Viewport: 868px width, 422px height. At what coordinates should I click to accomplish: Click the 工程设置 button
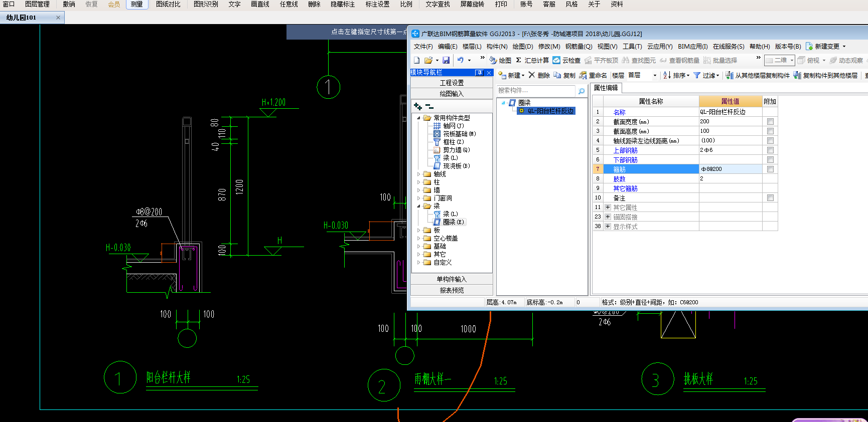click(x=452, y=83)
